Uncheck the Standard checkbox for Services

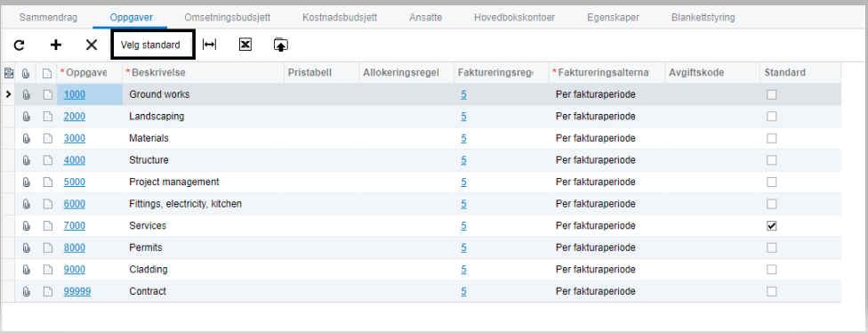(x=772, y=226)
